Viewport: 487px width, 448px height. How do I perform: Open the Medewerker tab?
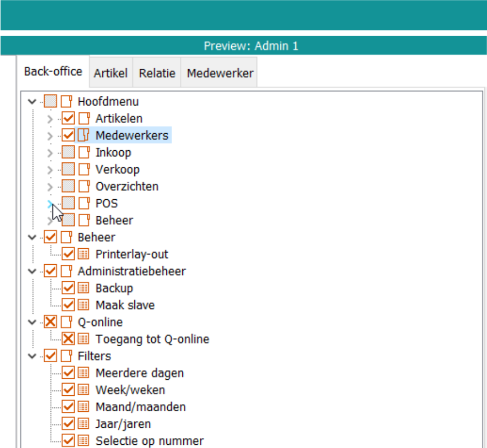pos(220,74)
